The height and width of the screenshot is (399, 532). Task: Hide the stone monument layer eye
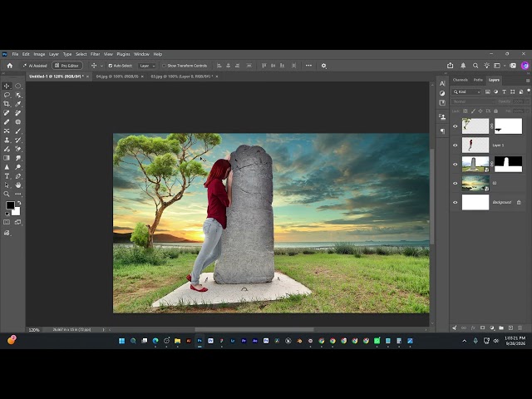pyautogui.click(x=456, y=165)
